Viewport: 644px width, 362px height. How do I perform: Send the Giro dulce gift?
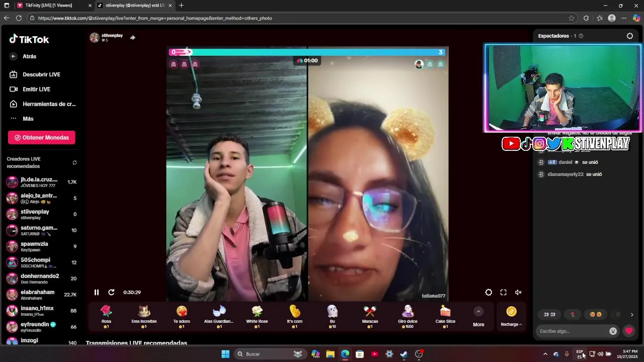tap(408, 317)
